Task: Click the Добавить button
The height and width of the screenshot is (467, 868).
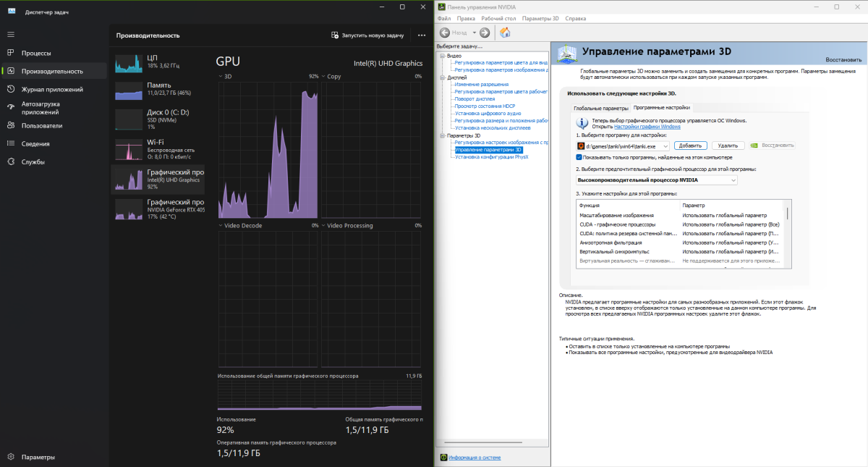Action: click(691, 146)
